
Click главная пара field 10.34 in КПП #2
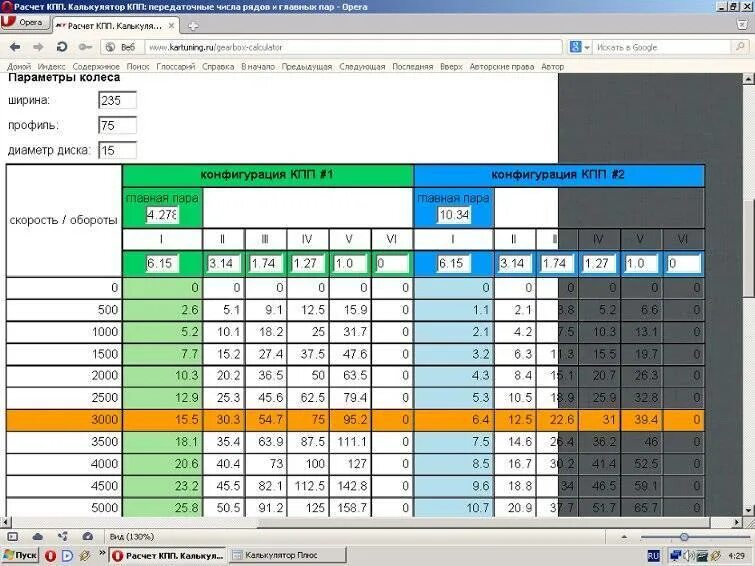[x=454, y=214]
